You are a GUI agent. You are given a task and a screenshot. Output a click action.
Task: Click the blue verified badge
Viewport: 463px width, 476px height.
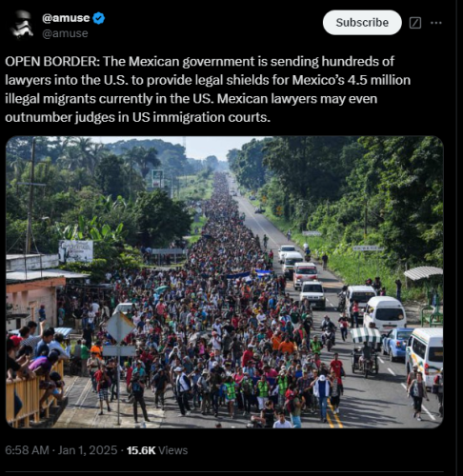click(x=99, y=18)
